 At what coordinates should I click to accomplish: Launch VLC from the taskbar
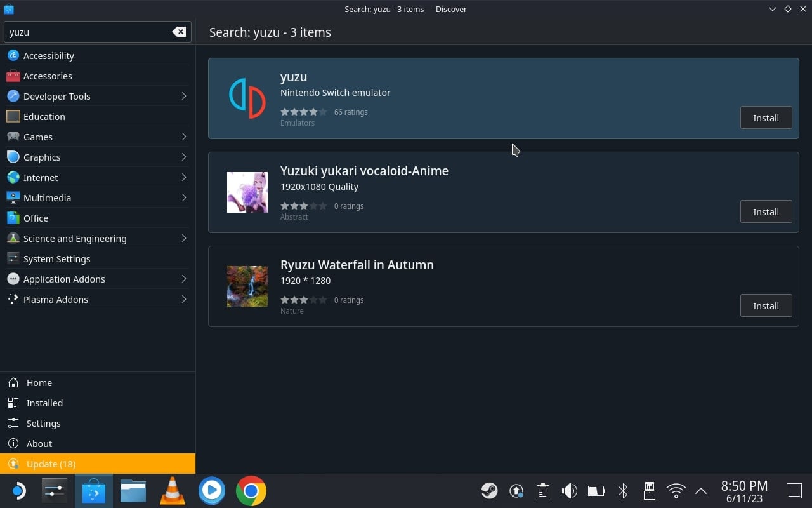point(172,490)
